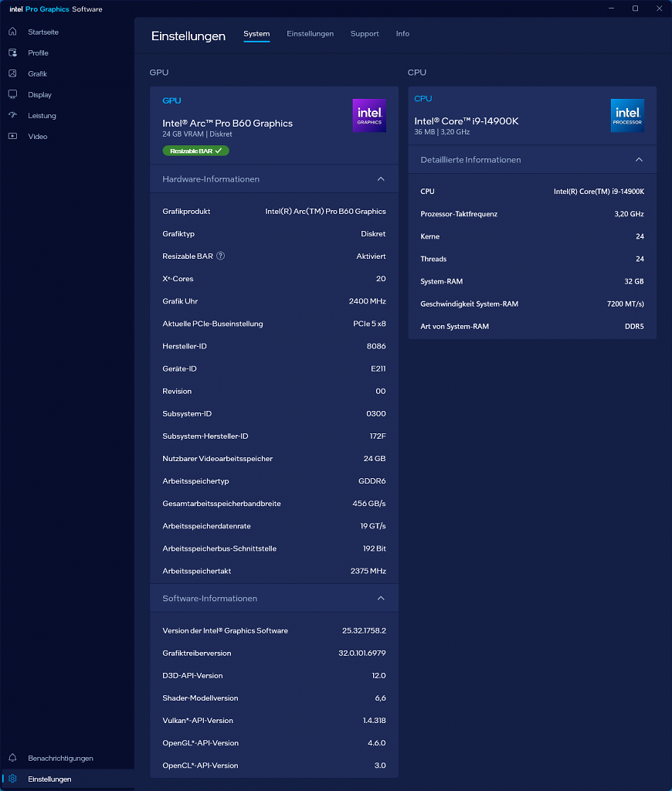Click the D3D-API-Version value 12.0

[x=378, y=675]
